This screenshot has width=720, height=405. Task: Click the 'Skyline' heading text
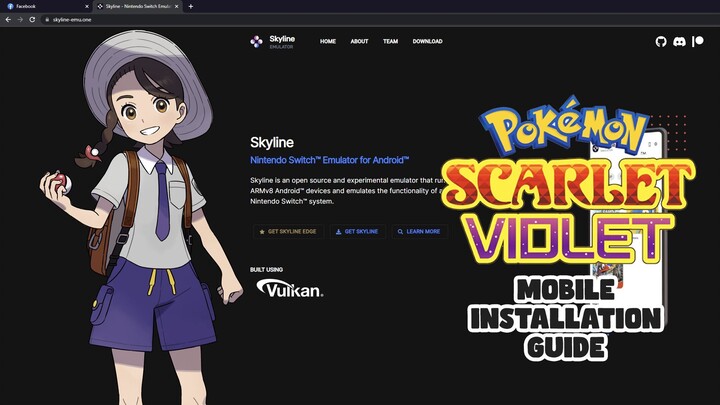point(272,142)
